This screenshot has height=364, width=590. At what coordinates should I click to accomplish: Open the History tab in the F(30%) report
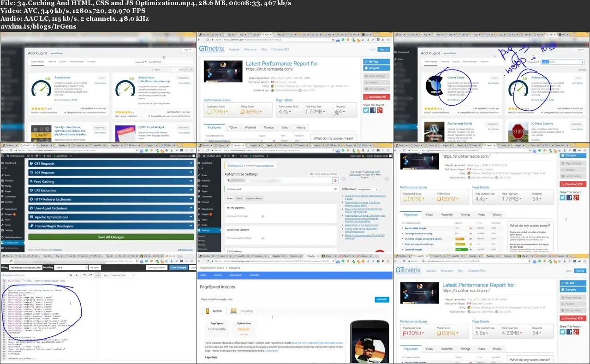(497, 349)
